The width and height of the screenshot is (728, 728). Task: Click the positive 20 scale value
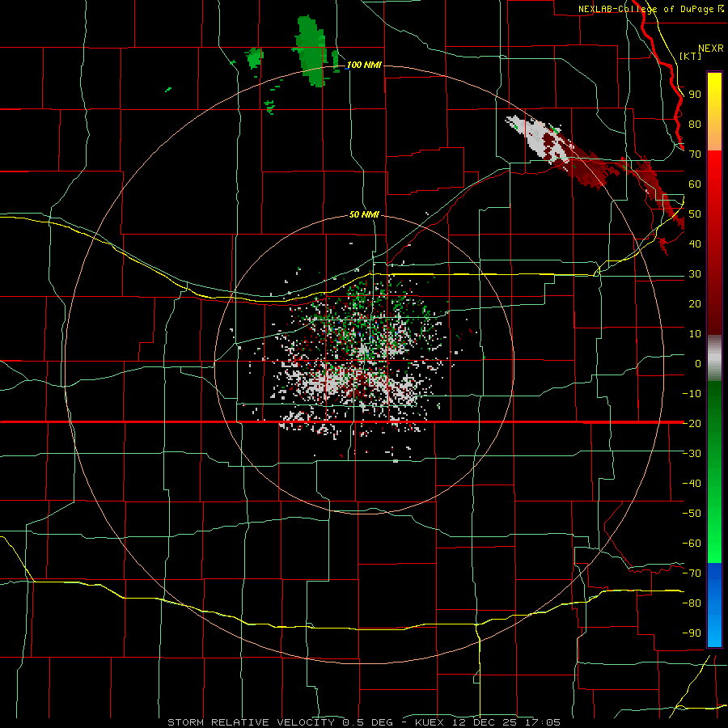[695, 303]
